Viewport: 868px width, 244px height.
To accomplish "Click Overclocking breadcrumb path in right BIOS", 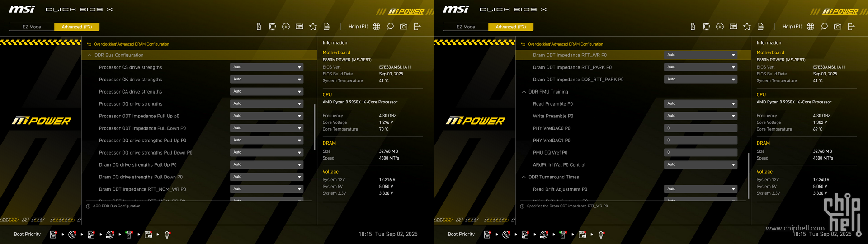I will point(566,44).
